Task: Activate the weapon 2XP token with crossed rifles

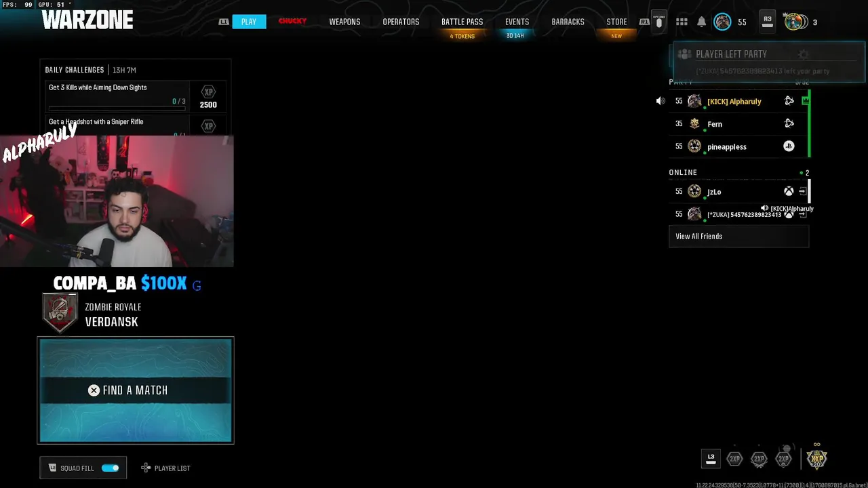Action: click(x=759, y=459)
